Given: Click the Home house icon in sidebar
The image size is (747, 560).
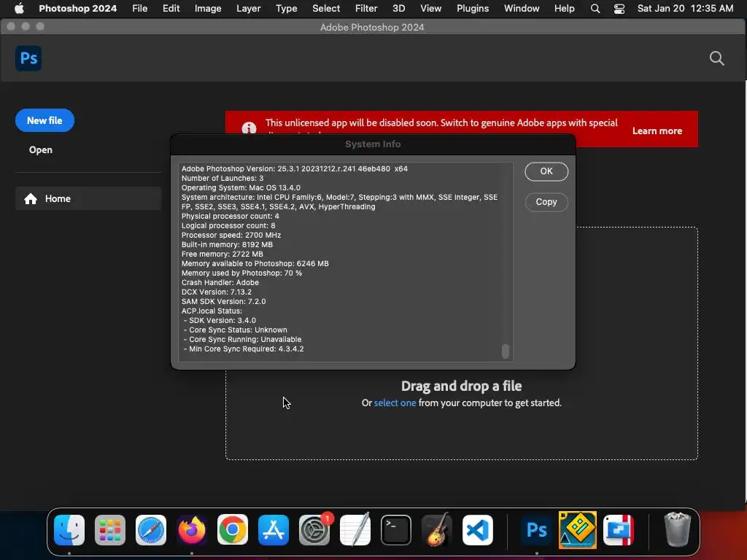Looking at the screenshot, I should [x=31, y=198].
